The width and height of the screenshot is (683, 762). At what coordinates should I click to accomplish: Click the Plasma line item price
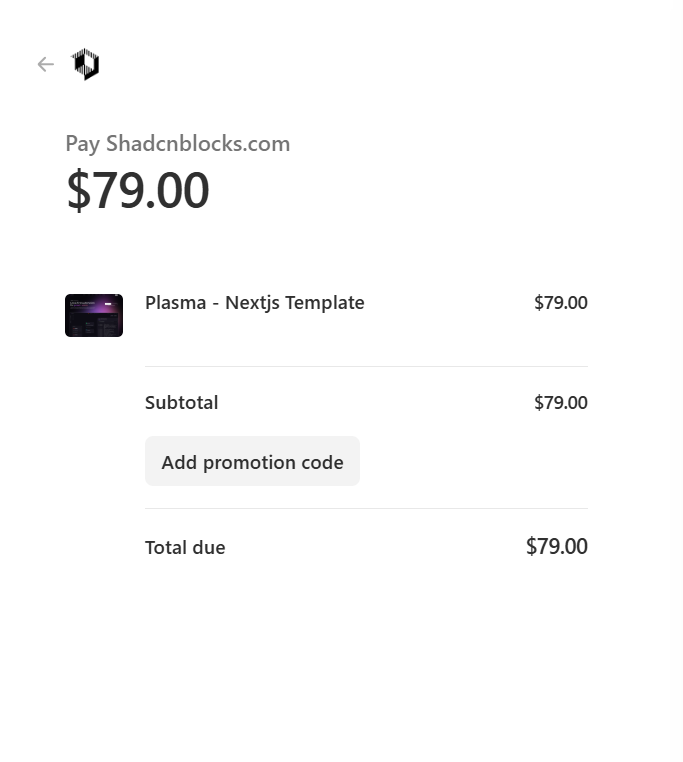(x=560, y=303)
